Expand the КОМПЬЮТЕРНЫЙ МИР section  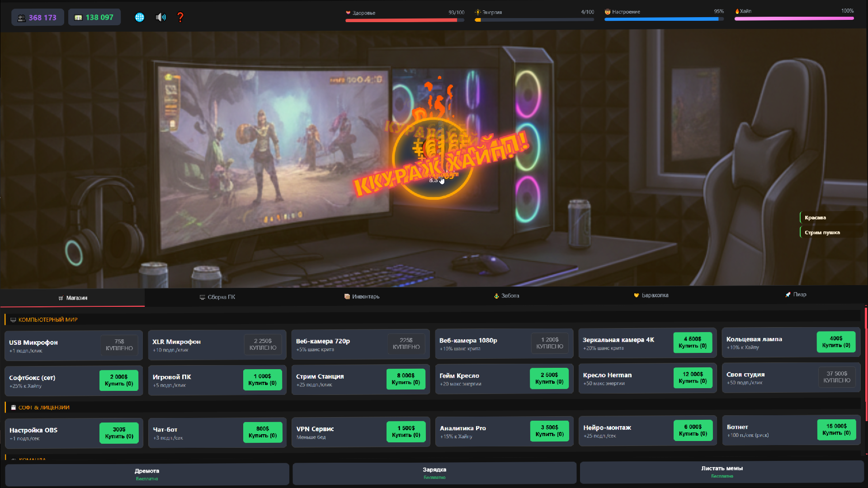pos(48,319)
